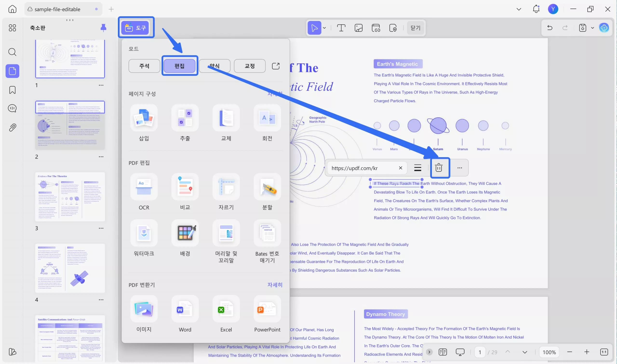Toggle the page layout view button

(x=443, y=352)
